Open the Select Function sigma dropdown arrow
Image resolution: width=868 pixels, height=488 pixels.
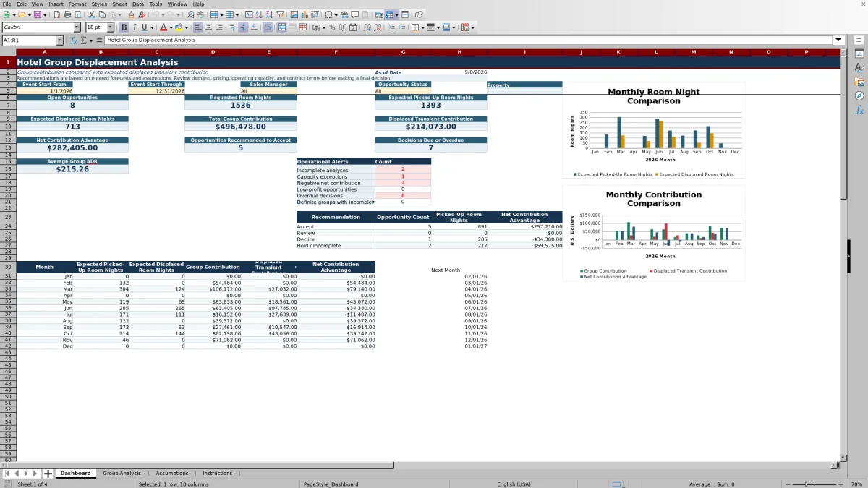90,40
